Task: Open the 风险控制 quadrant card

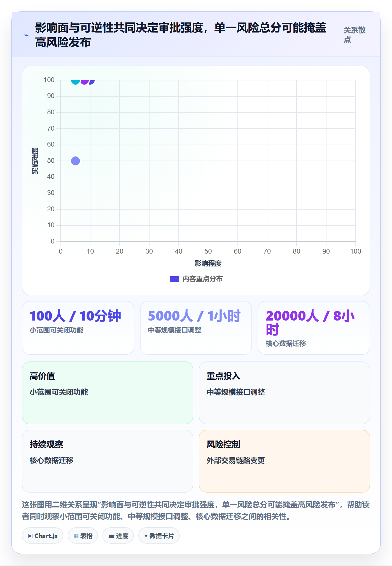Action: point(284,461)
